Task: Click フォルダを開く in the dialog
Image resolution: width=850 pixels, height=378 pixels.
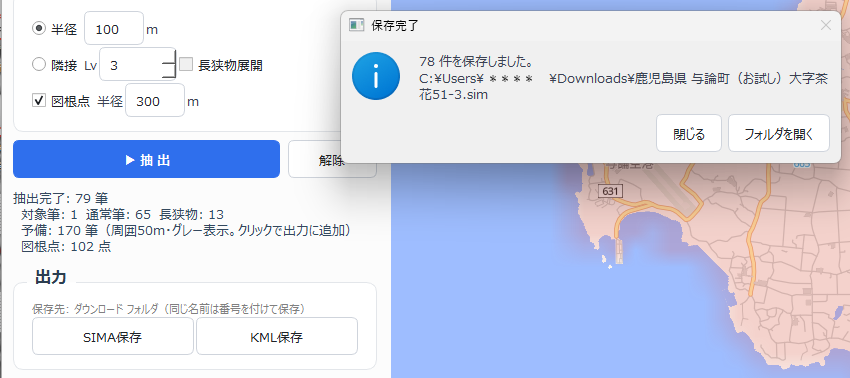Action: [x=779, y=133]
